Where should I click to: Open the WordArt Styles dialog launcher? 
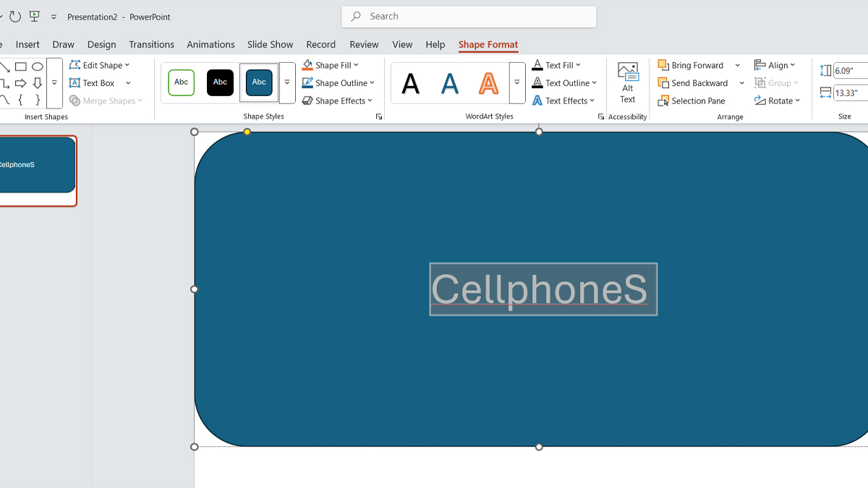[601, 116]
